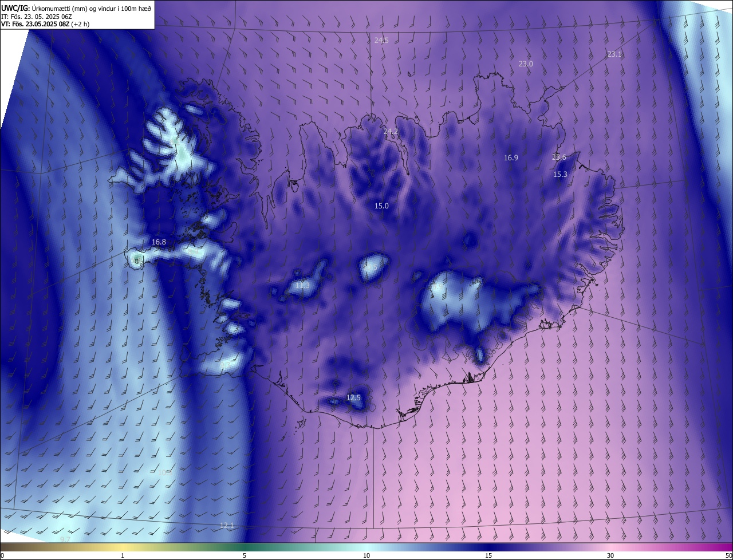Click the legend tick label 50
The height and width of the screenshot is (560, 733).
(728, 555)
